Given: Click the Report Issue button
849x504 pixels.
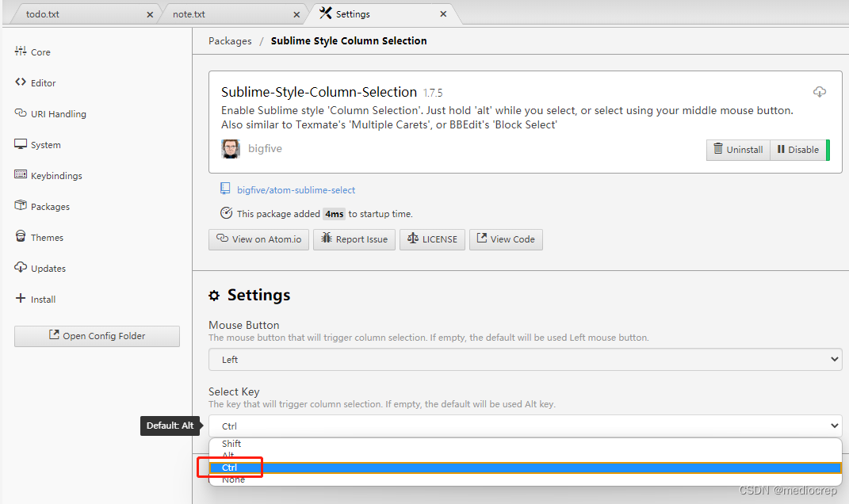Looking at the screenshot, I should click(x=354, y=239).
